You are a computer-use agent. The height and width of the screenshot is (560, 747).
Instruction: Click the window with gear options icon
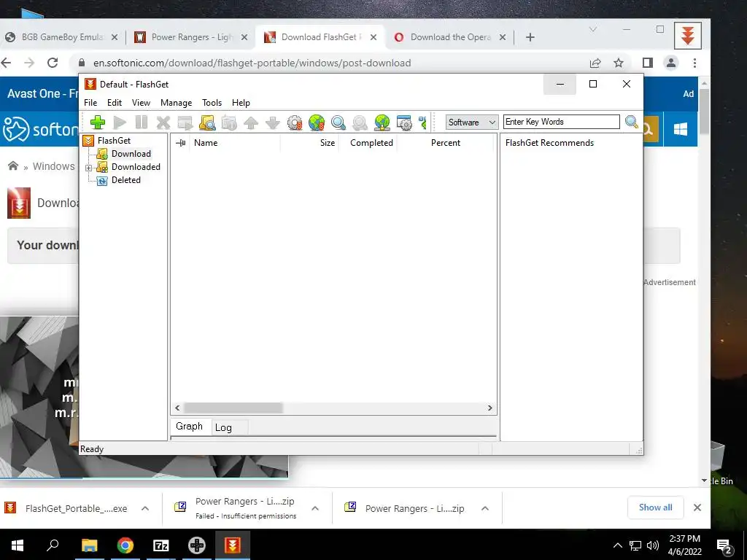tap(404, 122)
